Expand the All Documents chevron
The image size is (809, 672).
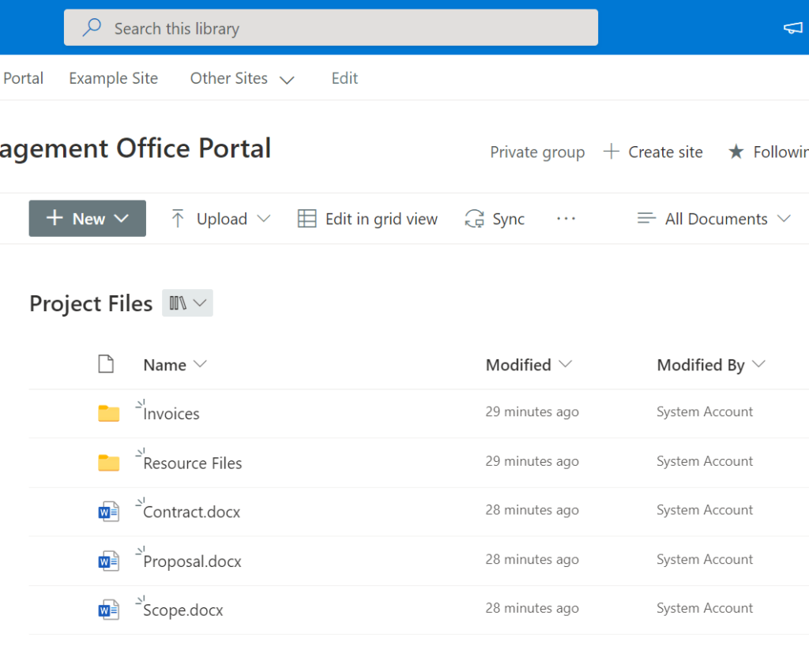[x=784, y=219]
